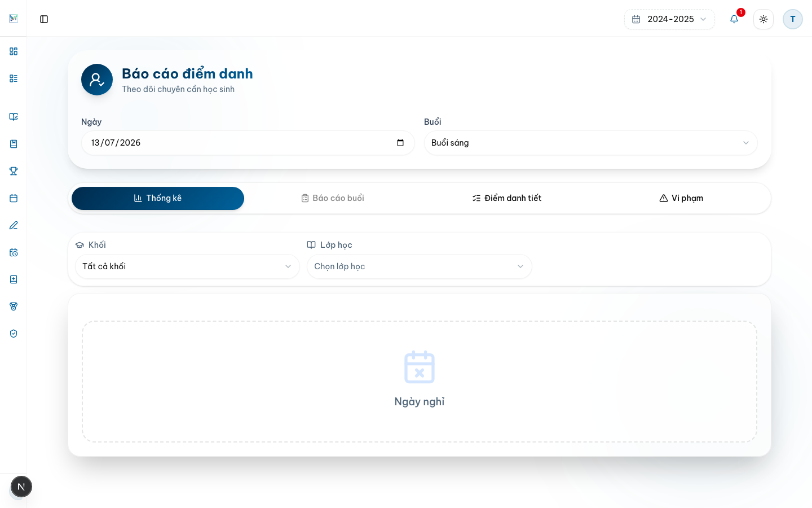Open the list layout icon in sidebar

14,78
